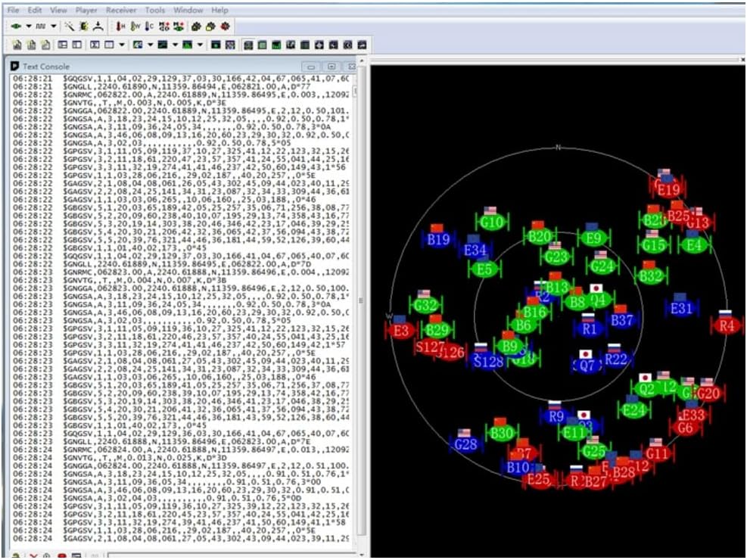Open the connection port dropdown arrow
Screen dimensions: 747x560
click(29, 26)
